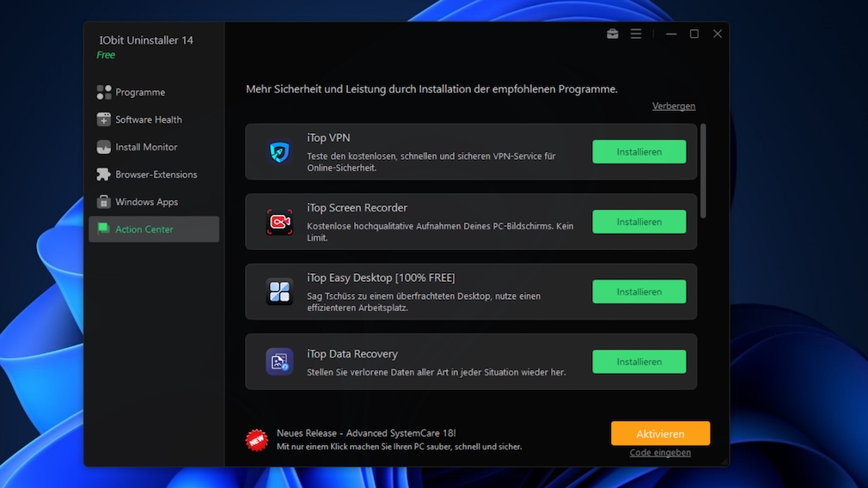Click the iTop Easy Desktop grid icon

[x=279, y=292]
